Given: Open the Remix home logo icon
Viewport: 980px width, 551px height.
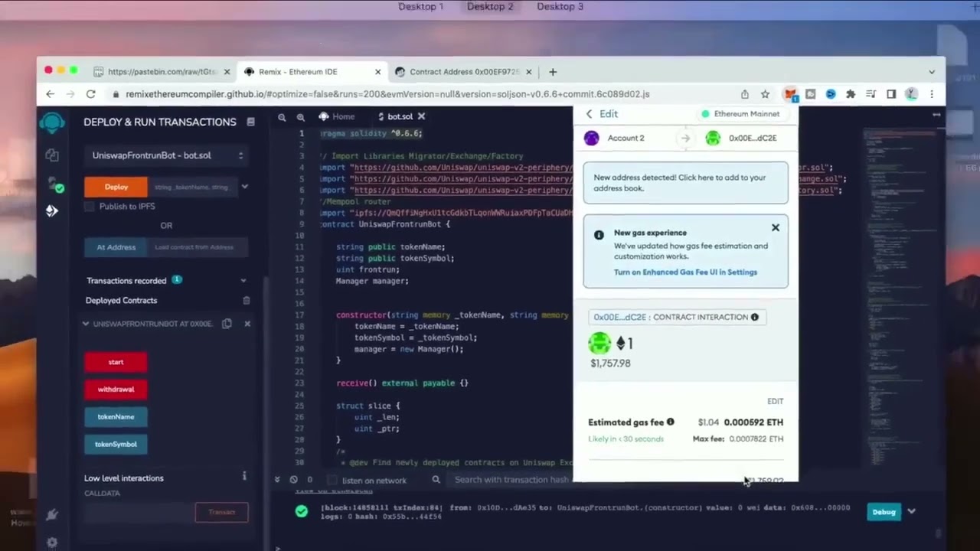Looking at the screenshot, I should click(52, 122).
